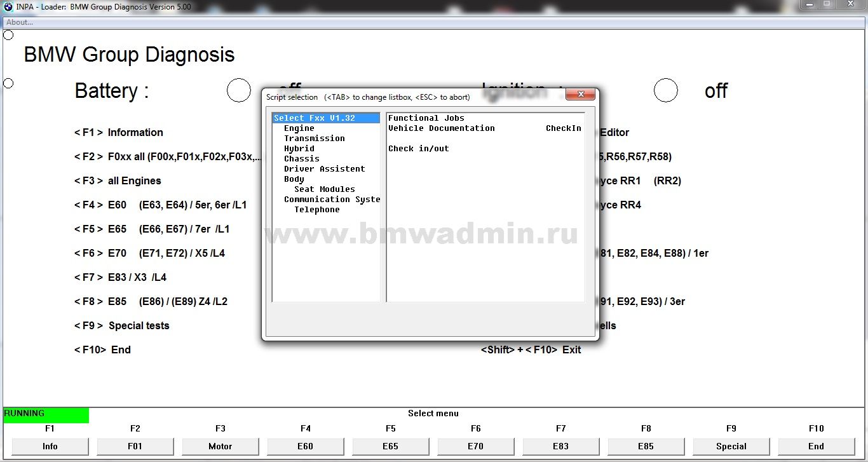Click the green RUNNING status indicator
Screen dimensions: 868x462
point(44,413)
